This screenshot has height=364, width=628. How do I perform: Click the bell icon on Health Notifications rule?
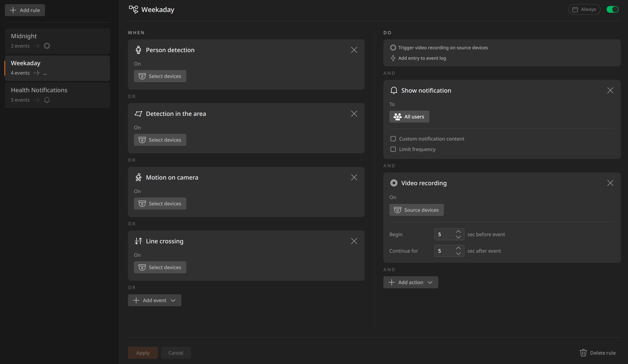click(x=47, y=100)
